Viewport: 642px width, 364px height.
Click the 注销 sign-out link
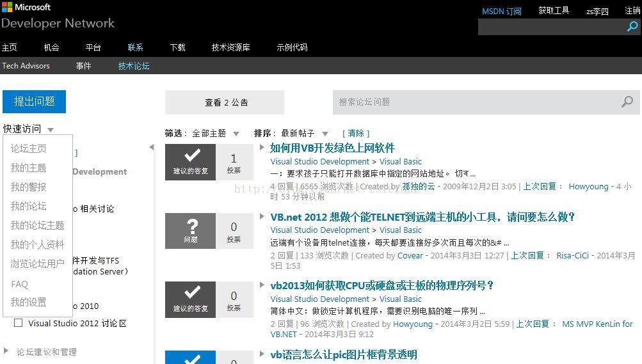click(633, 11)
